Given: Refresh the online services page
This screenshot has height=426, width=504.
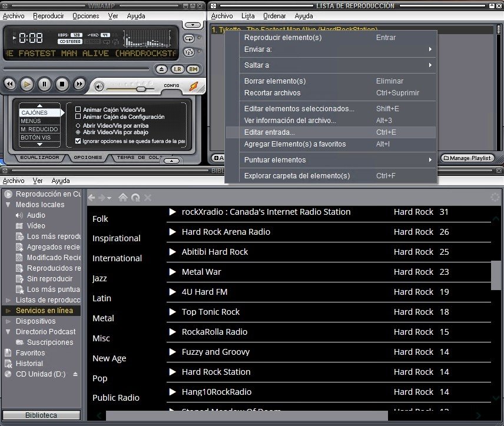Looking at the screenshot, I should [x=135, y=198].
